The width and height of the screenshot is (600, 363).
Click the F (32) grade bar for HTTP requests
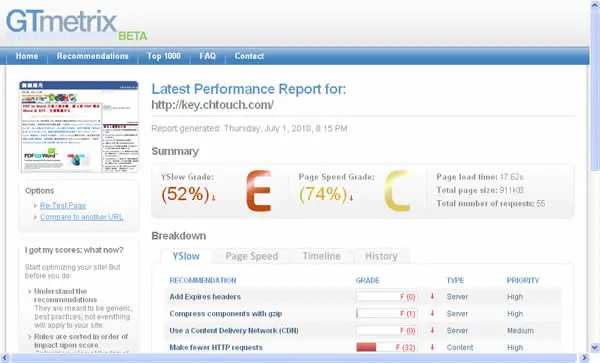pos(386,347)
